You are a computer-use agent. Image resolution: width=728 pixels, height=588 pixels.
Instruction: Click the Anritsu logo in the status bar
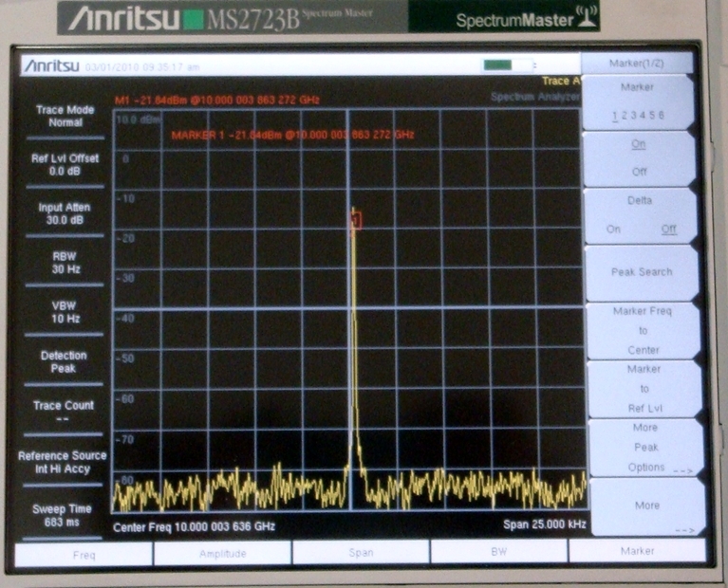click(x=52, y=65)
